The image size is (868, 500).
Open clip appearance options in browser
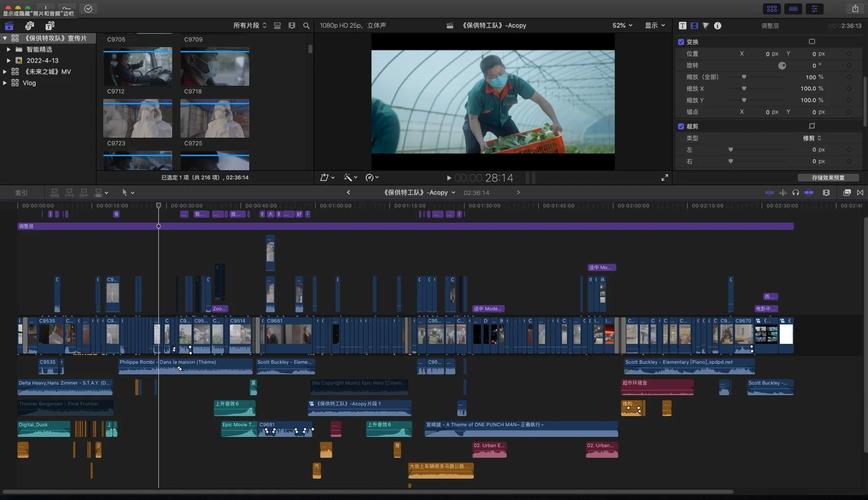[x=277, y=25]
